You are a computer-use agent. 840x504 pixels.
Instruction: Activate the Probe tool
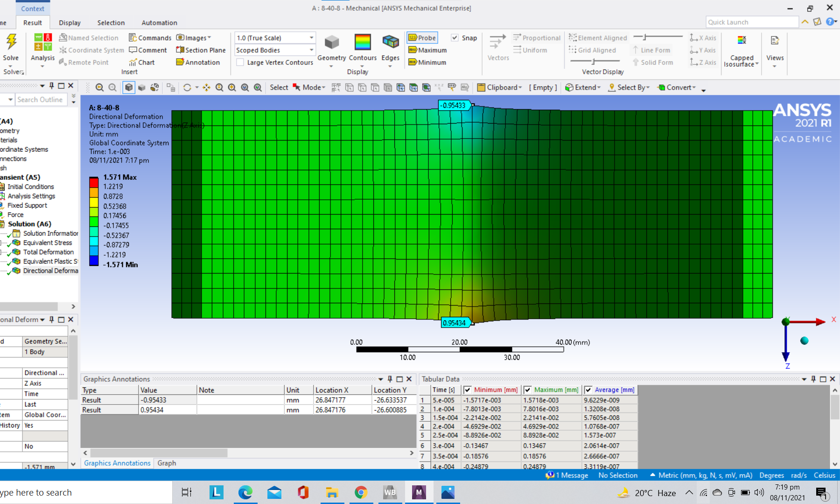422,38
